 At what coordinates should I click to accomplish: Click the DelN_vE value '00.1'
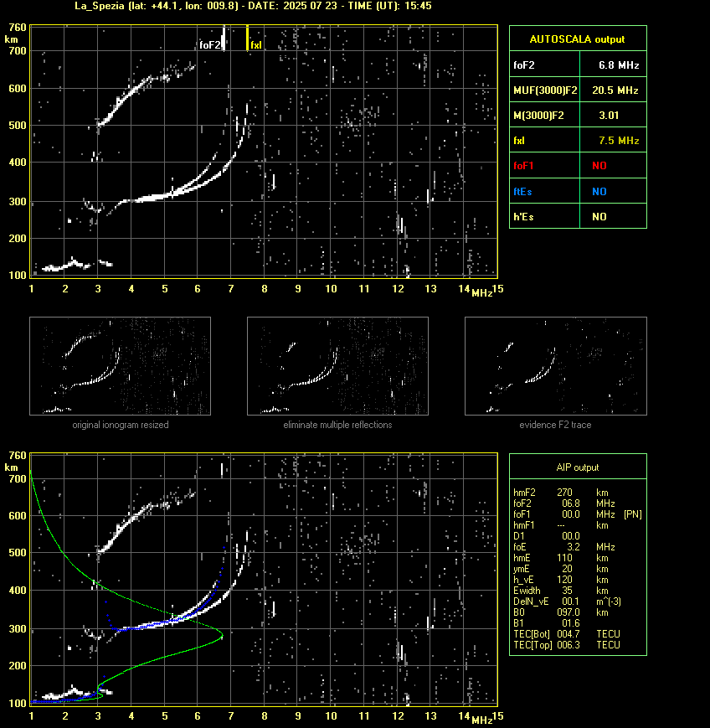click(571, 602)
